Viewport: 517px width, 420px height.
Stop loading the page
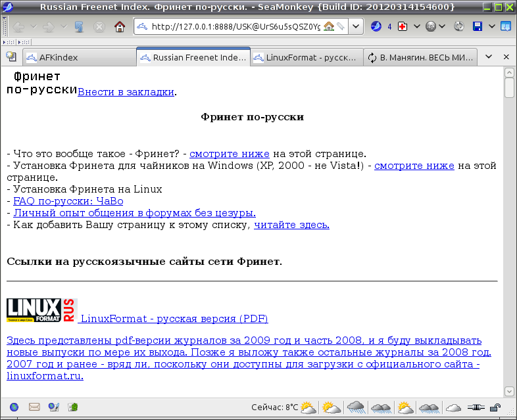tap(99, 27)
